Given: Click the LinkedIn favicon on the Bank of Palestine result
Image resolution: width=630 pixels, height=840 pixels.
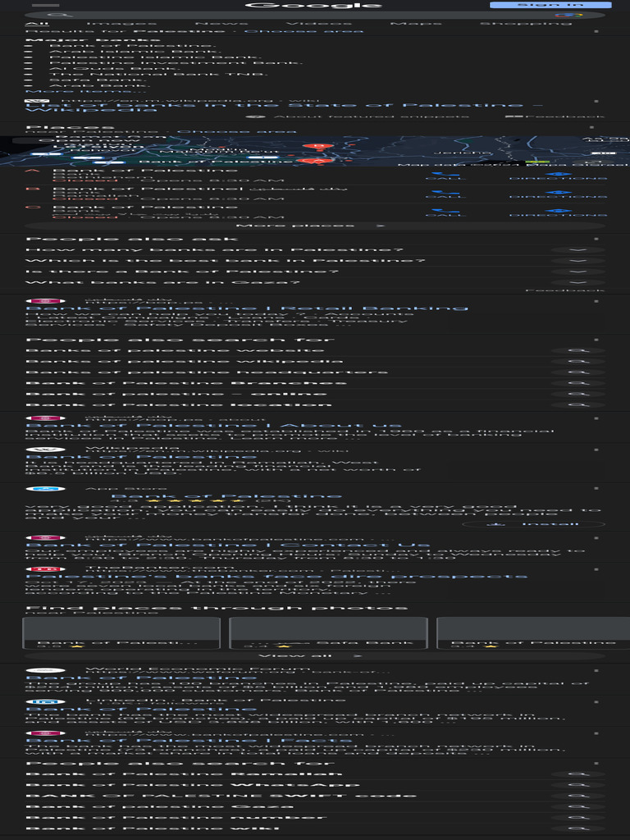Looking at the screenshot, I should point(46,701).
